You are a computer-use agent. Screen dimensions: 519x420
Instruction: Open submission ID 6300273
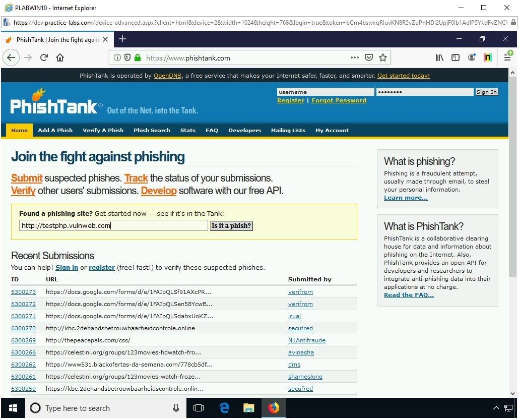[x=23, y=292]
